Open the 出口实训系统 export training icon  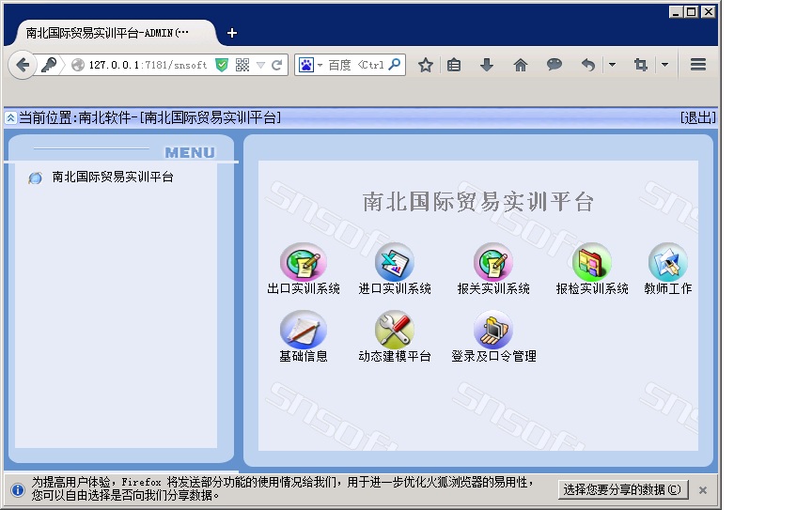[303, 263]
